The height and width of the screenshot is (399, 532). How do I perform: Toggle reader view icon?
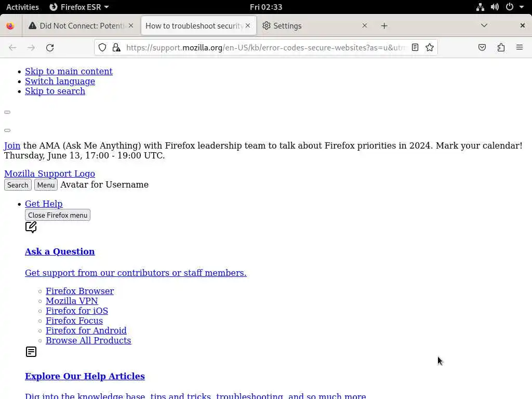(415, 47)
